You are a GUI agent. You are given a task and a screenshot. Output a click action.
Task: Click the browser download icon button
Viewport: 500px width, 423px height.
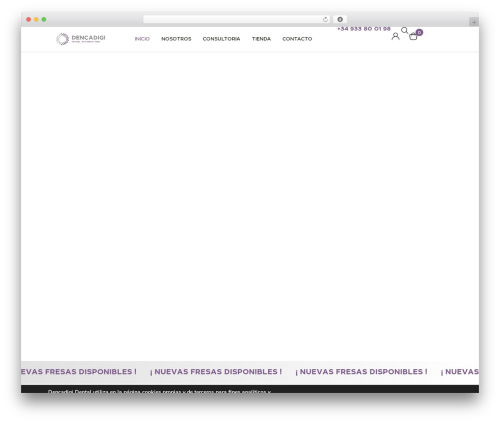[x=340, y=19]
